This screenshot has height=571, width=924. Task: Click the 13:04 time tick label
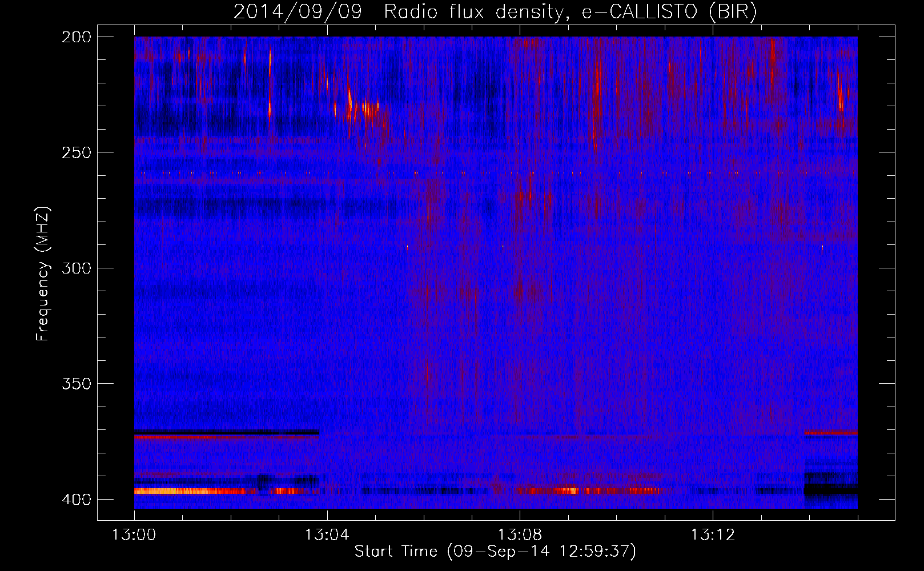(x=327, y=534)
